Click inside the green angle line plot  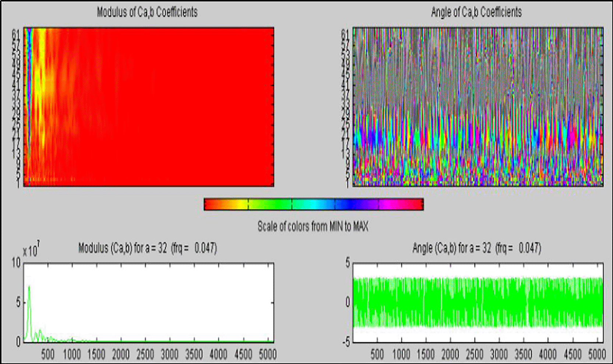478,303
